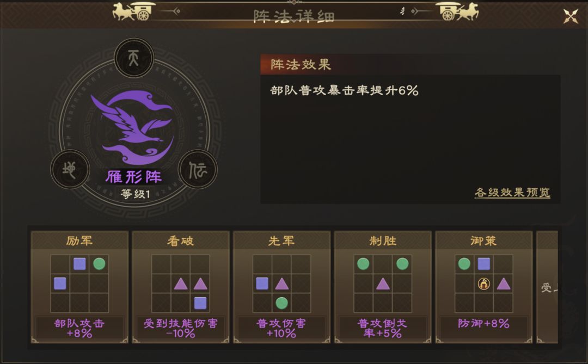This screenshot has height=364, width=588.
Task: Click purple triangle in 制胜 grid
Action: [x=383, y=284]
